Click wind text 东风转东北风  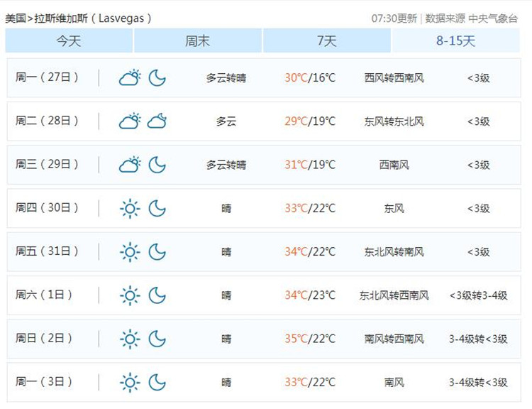click(394, 121)
